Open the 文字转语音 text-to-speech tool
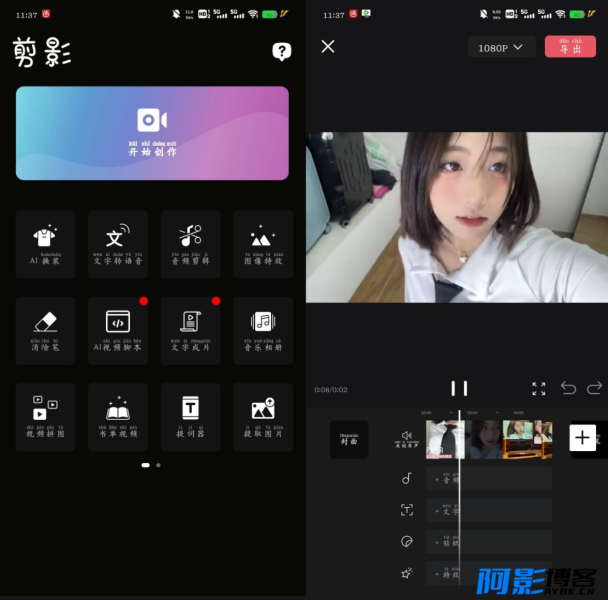The width and height of the screenshot is (608, 600). [118, 243]
